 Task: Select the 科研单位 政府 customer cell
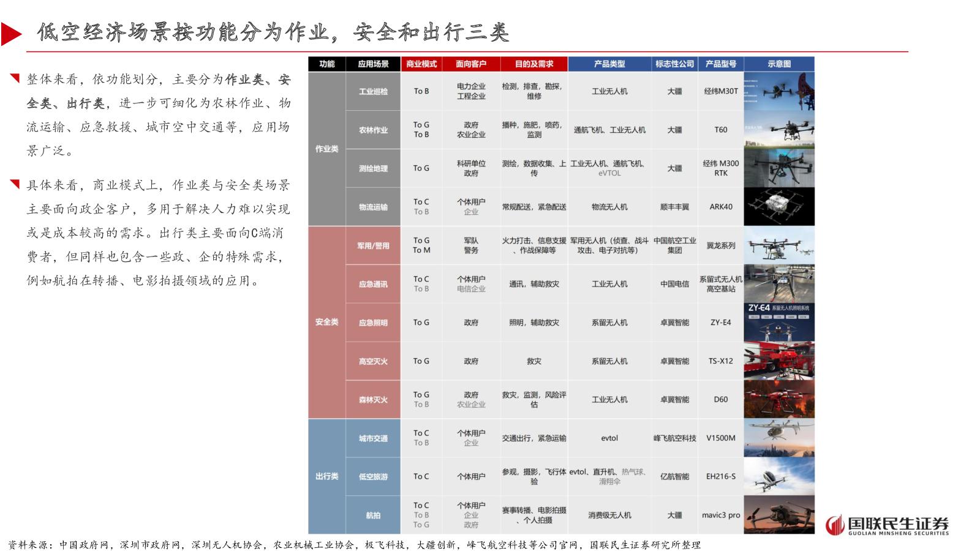point(471,168)
